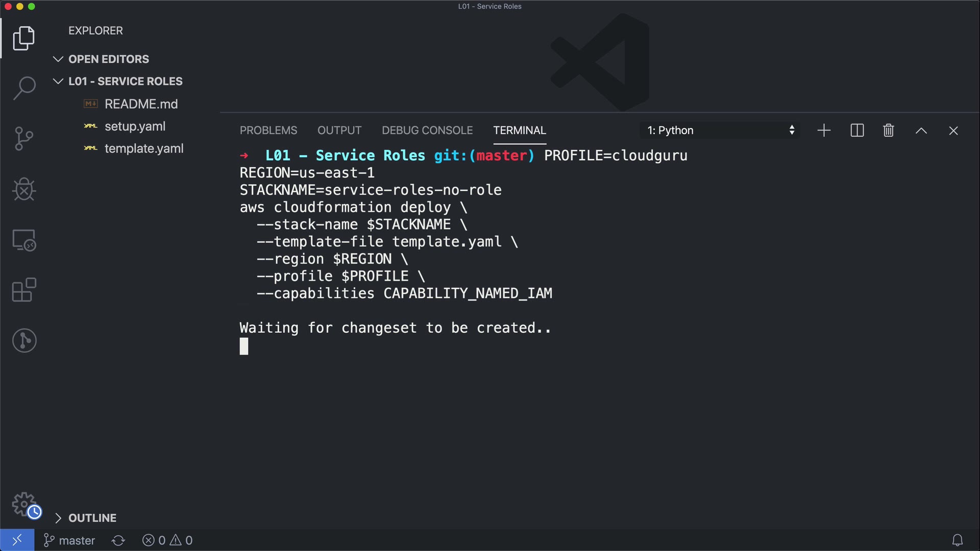
Task: Open the Extensions view
Action: click(24, 290)
